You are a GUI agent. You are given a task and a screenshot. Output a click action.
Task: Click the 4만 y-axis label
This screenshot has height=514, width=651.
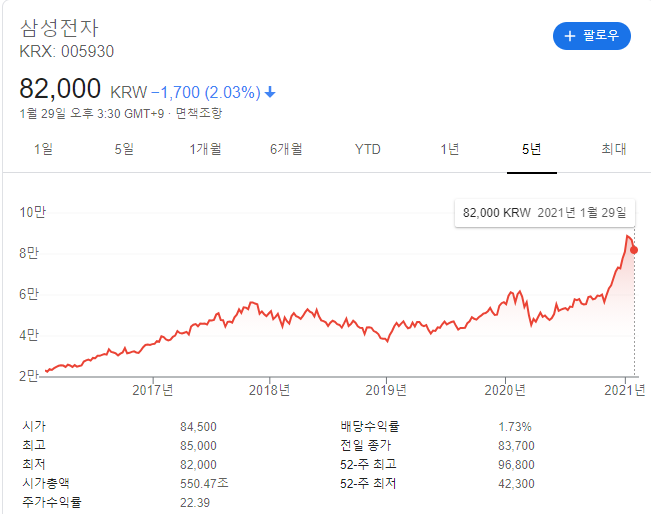(x=29, y=335)
